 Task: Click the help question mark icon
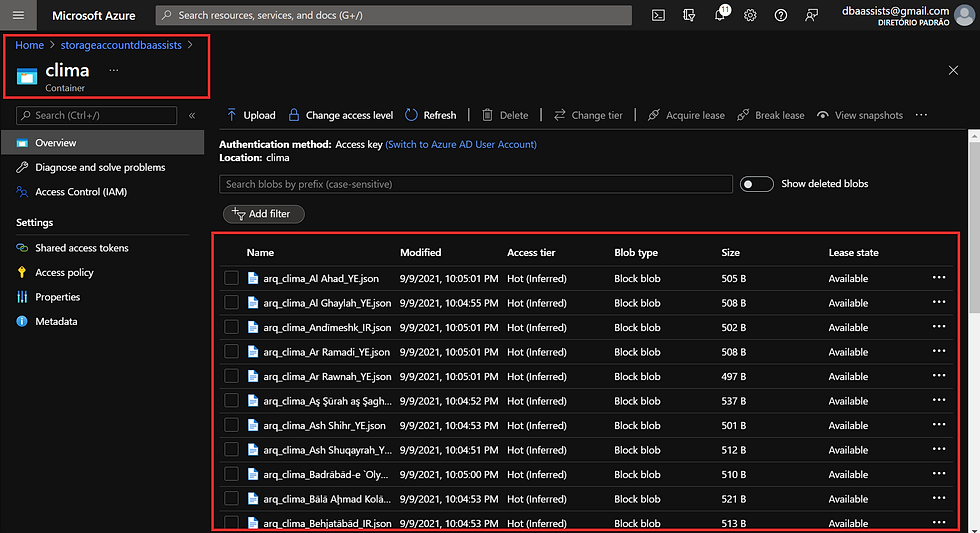[x=781, y=15]
